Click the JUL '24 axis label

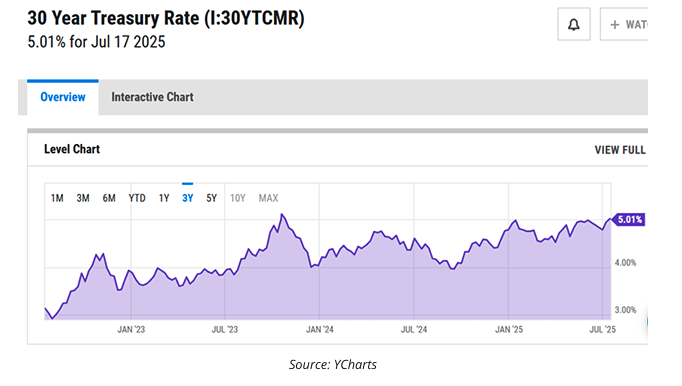(414, 329)
